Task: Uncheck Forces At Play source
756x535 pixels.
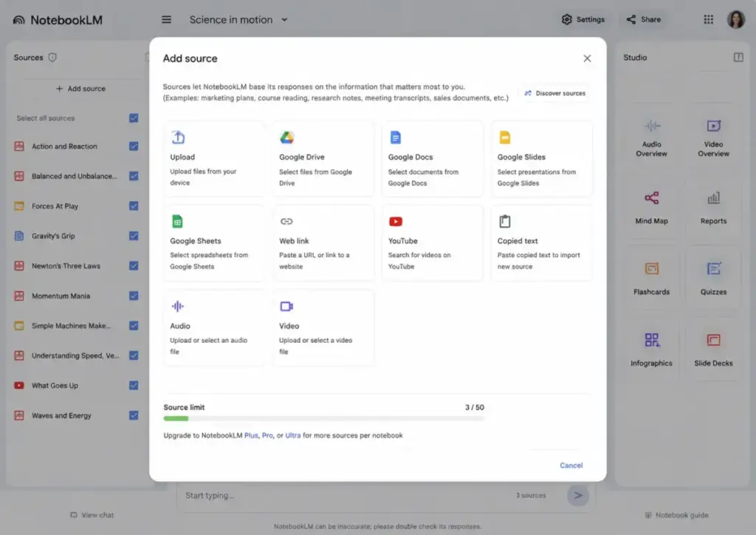Action: pos(134,206)
